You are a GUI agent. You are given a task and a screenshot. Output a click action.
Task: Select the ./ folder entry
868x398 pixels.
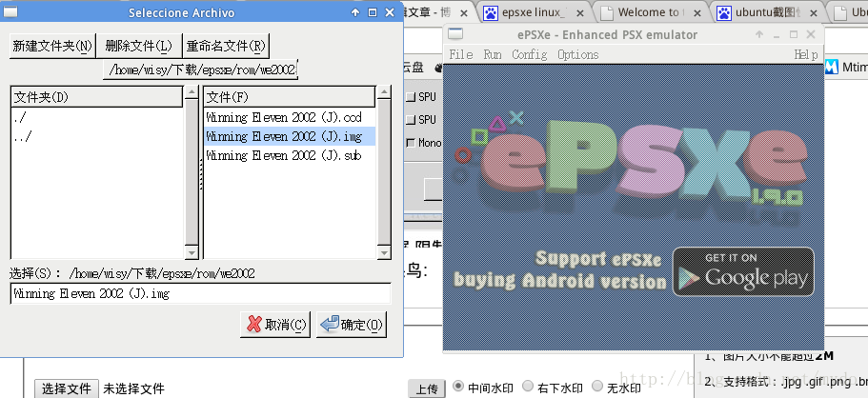(97, 117)
